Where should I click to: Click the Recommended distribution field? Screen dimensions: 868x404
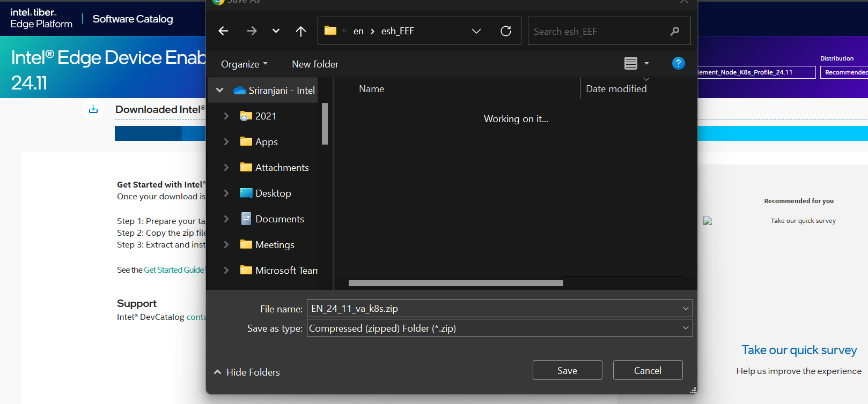(844, 72)
